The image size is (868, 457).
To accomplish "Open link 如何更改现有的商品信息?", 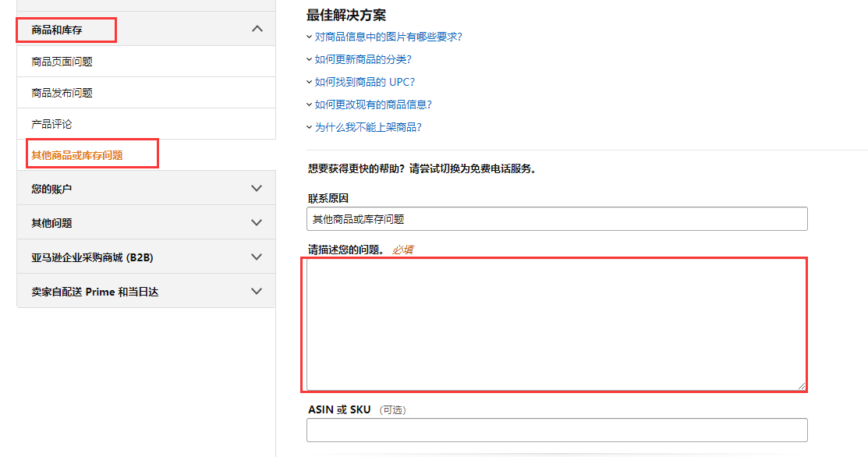I will coord(373,105).
